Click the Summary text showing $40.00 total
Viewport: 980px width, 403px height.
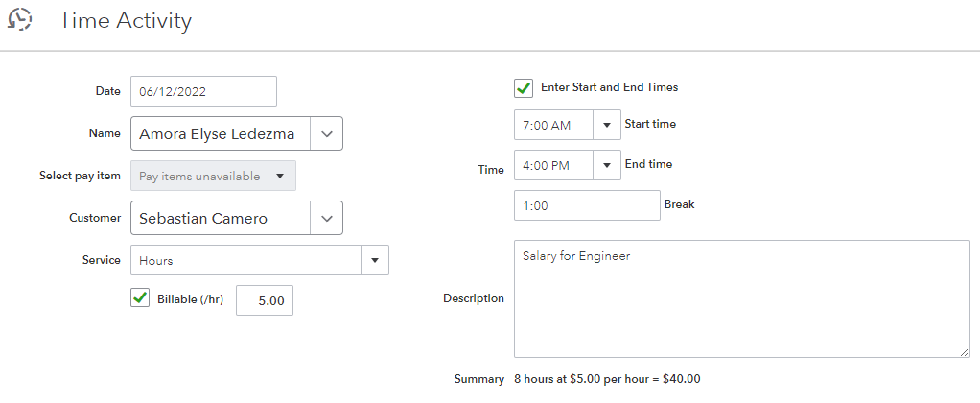pos(607,379)
